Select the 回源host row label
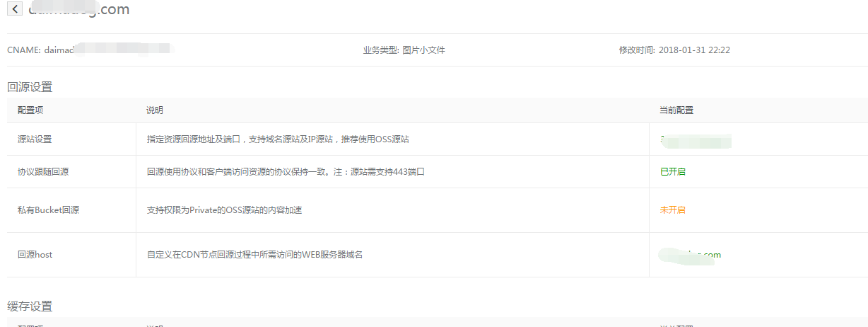The height and width of the screenshot is (327, 868). tap(35, 255)
